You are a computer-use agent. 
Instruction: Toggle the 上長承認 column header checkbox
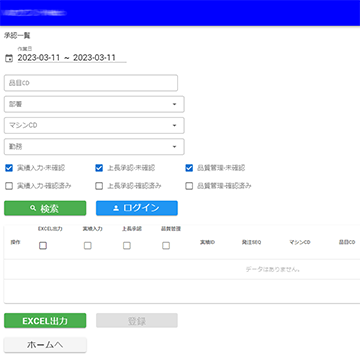(127, 246)
